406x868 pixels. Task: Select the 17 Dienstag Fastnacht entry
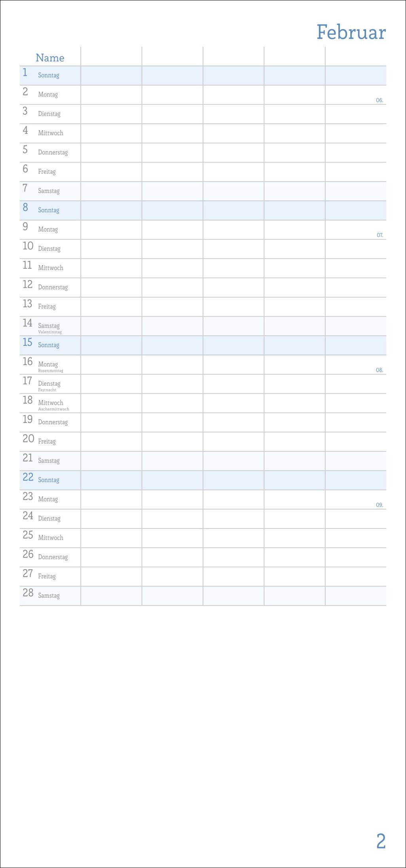49,385
